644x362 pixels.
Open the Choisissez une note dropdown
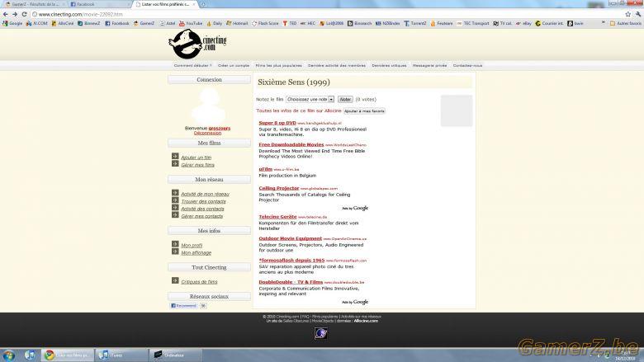(x=310, y=99)
